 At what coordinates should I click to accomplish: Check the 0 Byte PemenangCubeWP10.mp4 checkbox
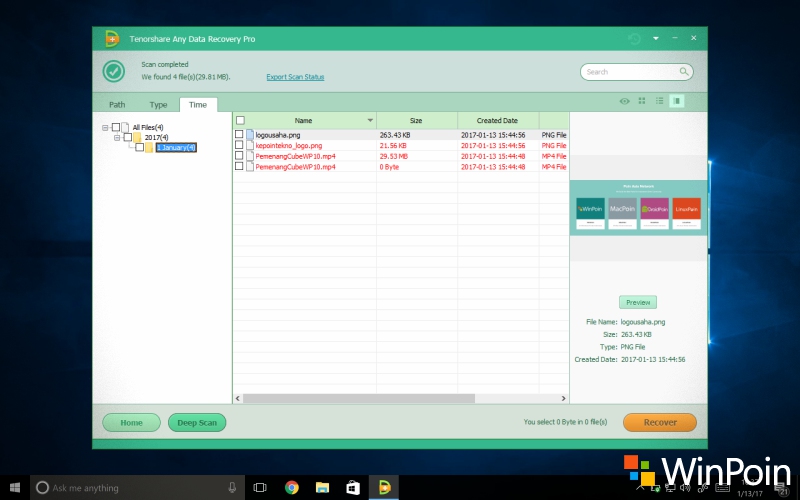point(239,166)
